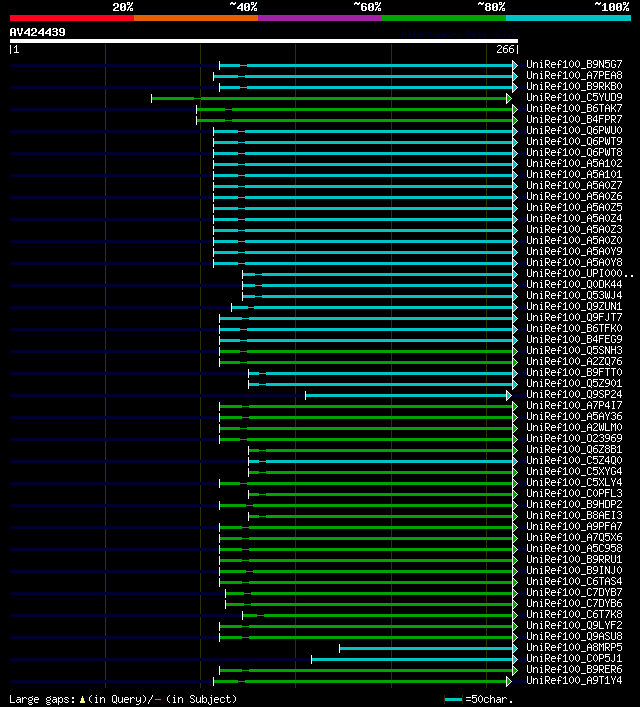Open the UniRef100_B9RKB0 hit

tap(574, 86)
